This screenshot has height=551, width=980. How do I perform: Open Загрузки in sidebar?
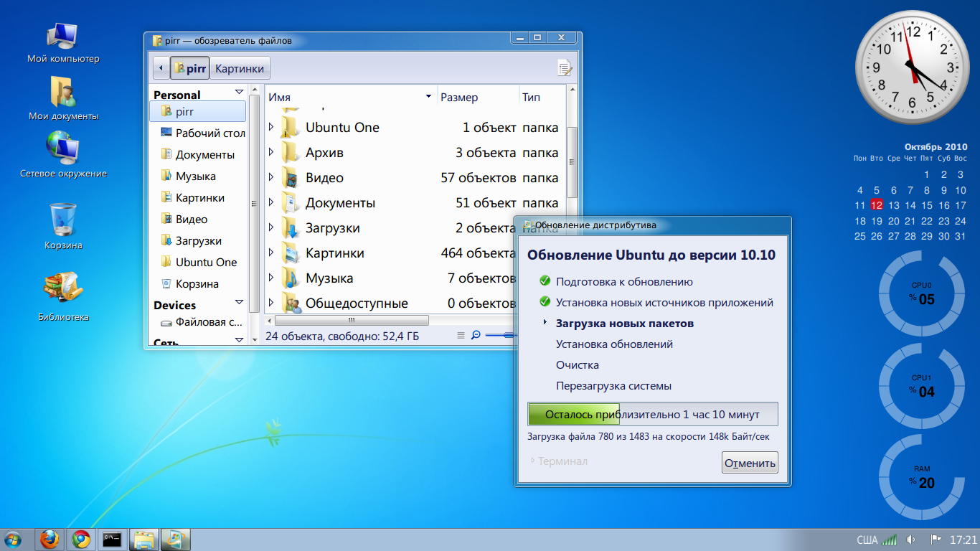(198, 240)
